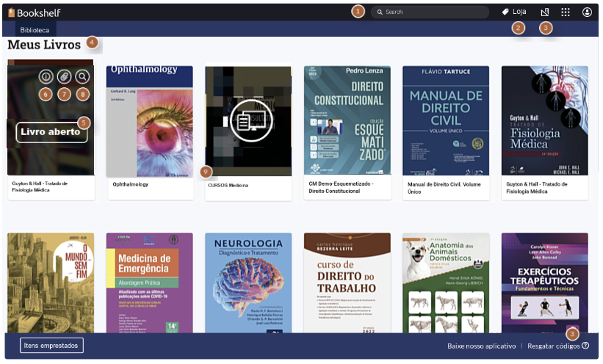603x364 pixels.
Task: Open the Ophthalmology book cover
Action: 150,121
